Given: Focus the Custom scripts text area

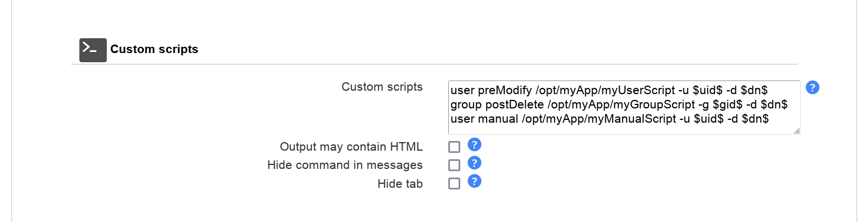Looking at the screenshot, I should pos(624,107).
